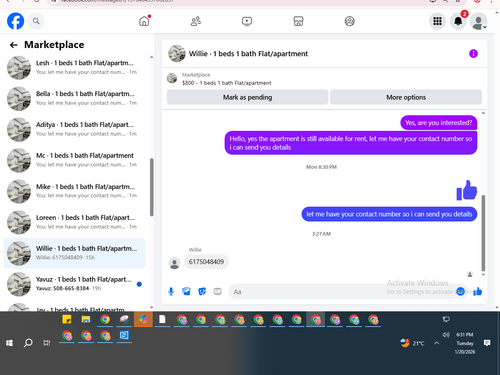
Task: Open the account profile picture menu
Action: click(478, 21)
